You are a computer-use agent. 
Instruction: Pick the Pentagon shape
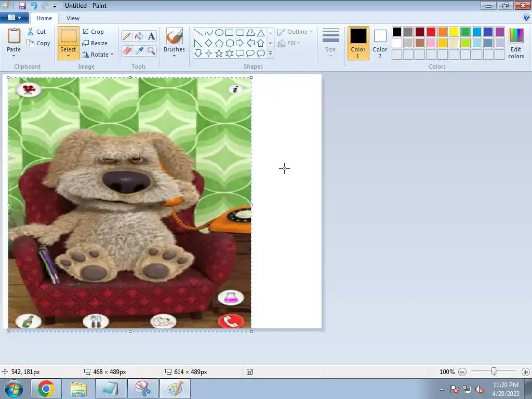coord(219,43)
